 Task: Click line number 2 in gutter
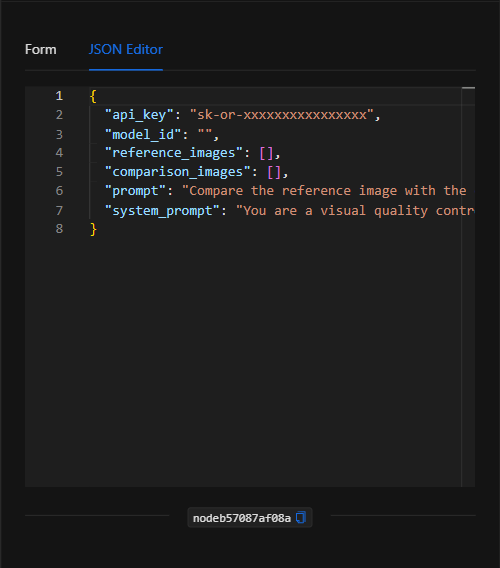click(59, 115)
